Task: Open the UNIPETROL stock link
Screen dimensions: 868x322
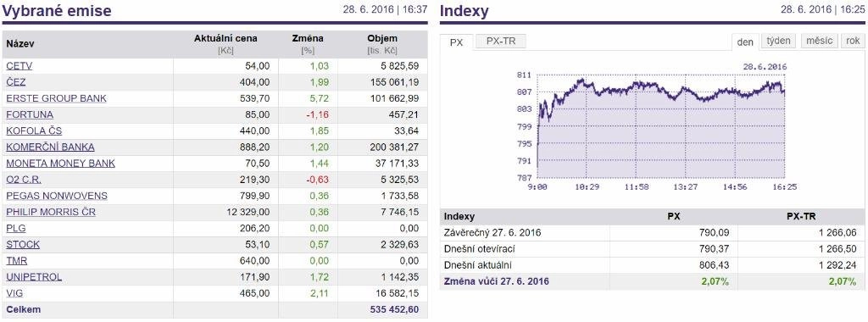Action: [34, 276]
